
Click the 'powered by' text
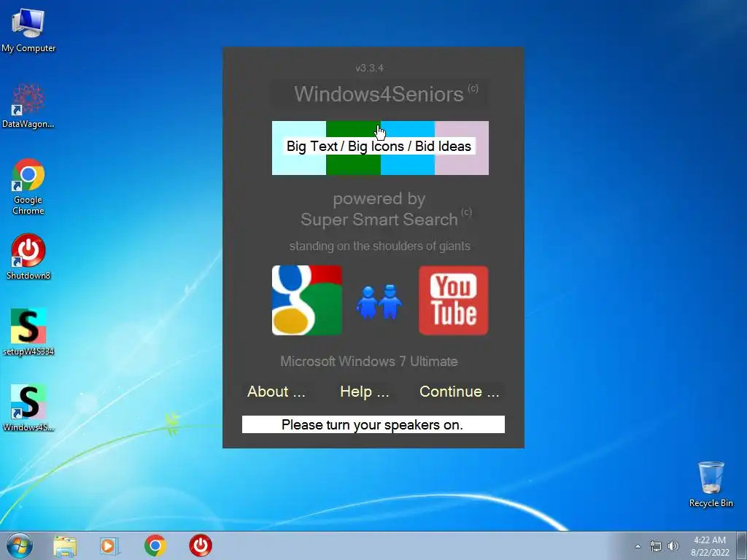coord(379,199)
